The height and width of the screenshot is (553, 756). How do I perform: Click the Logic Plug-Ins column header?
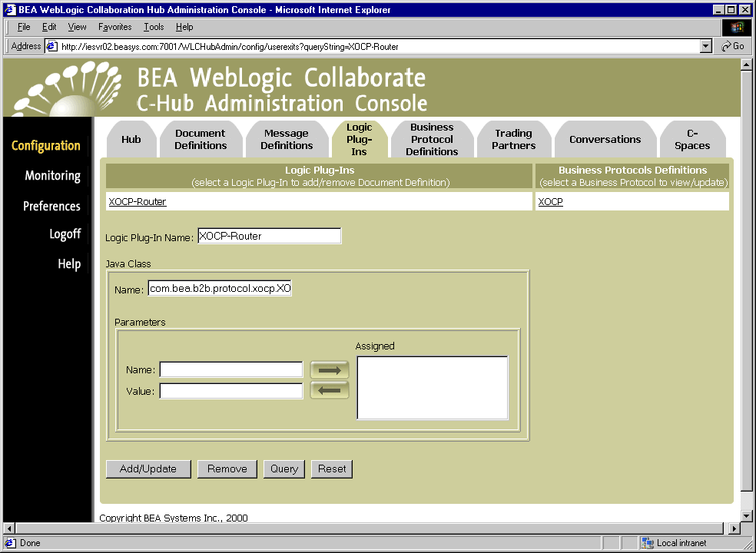[319, 176]
